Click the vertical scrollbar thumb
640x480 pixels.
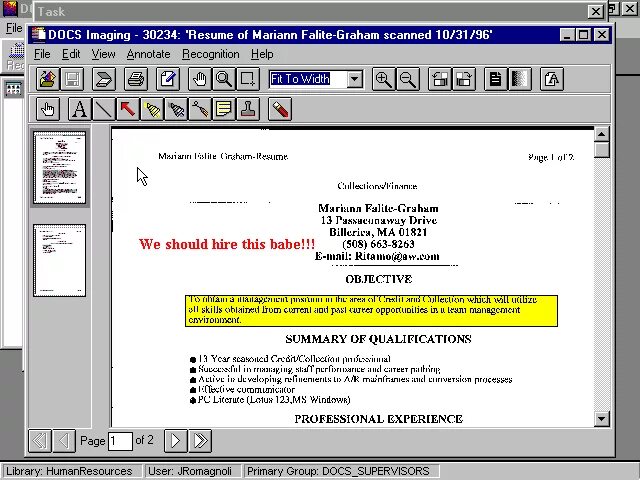pos(602,149)
